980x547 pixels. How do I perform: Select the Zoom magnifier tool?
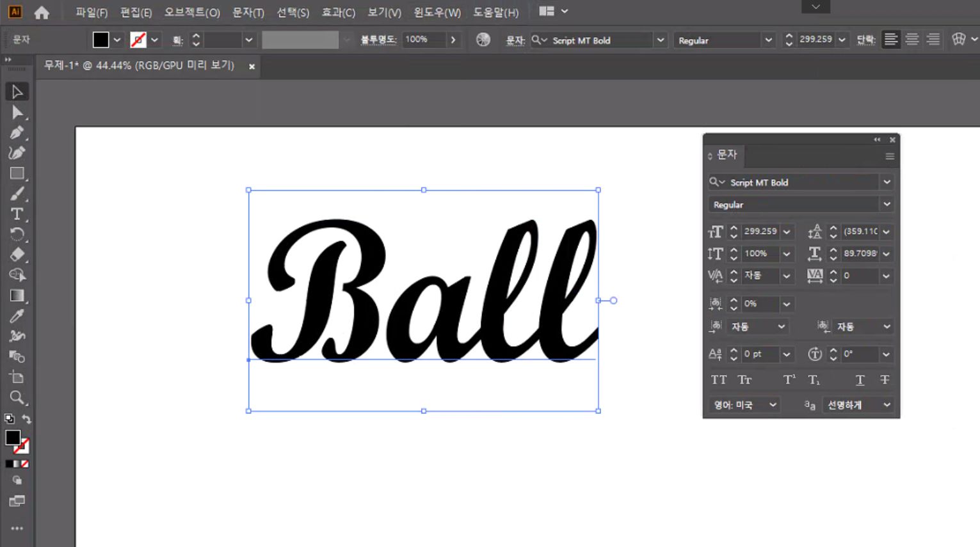(17, 398)
